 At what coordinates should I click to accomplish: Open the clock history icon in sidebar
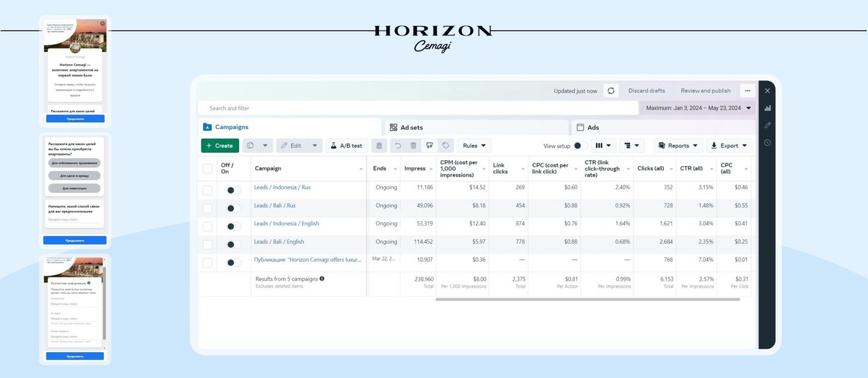(x=768, y=143)
